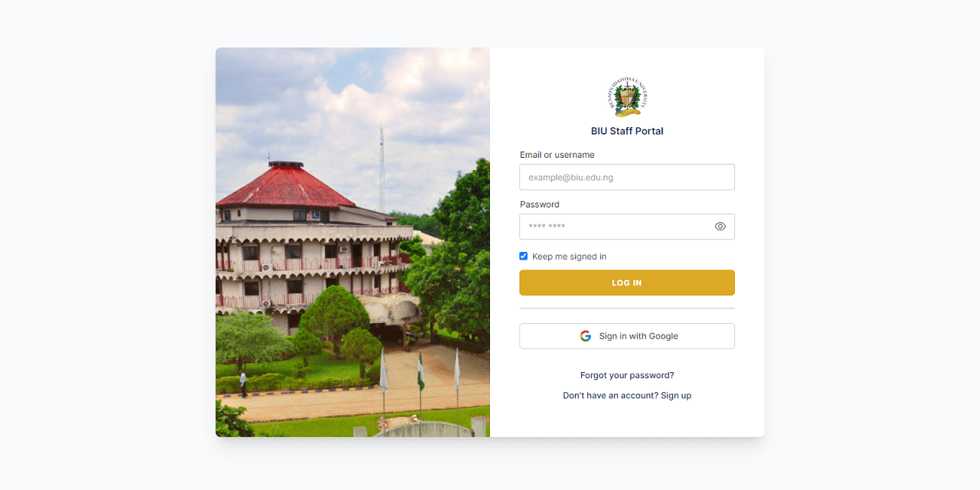This screenshot has width=980, height=490.
Task: Click the Password field label
Action: (540, 204)
